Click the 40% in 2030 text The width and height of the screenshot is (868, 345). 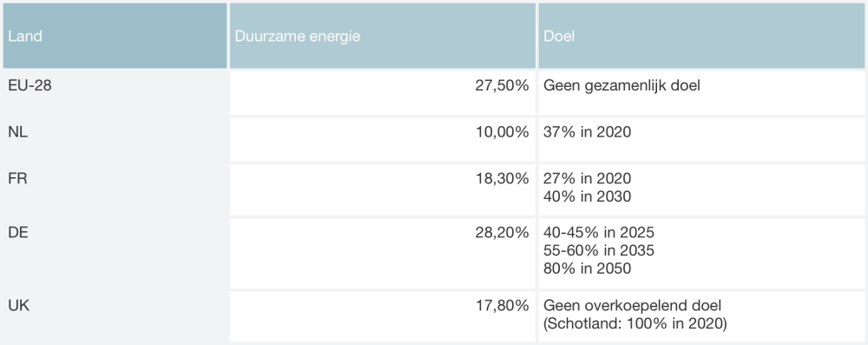tap(588, 196)
